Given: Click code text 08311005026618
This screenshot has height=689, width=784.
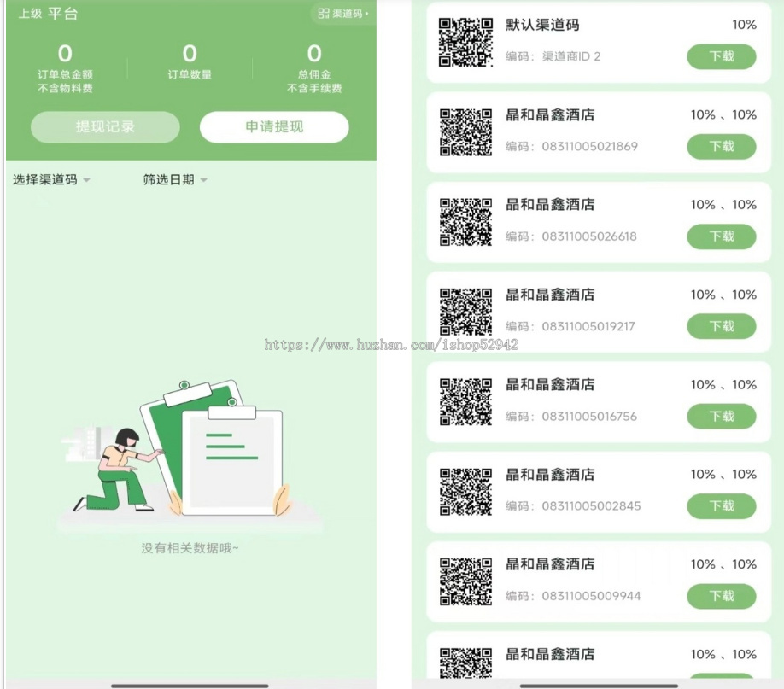Looking at the screenshot, I should (589, 236).
